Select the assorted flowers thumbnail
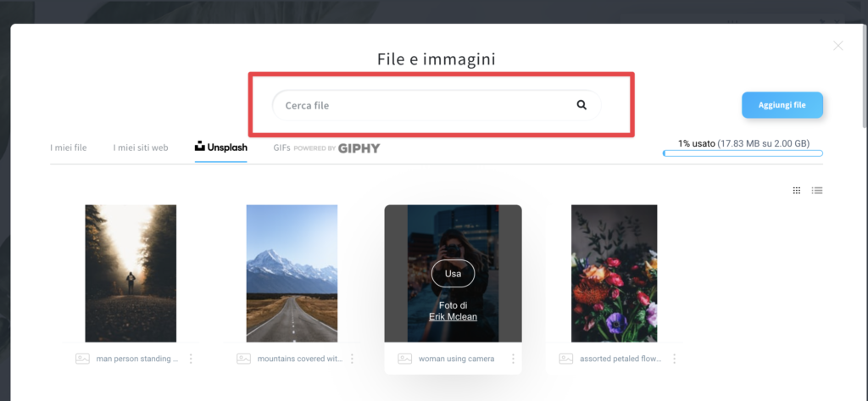 (614, 273)
